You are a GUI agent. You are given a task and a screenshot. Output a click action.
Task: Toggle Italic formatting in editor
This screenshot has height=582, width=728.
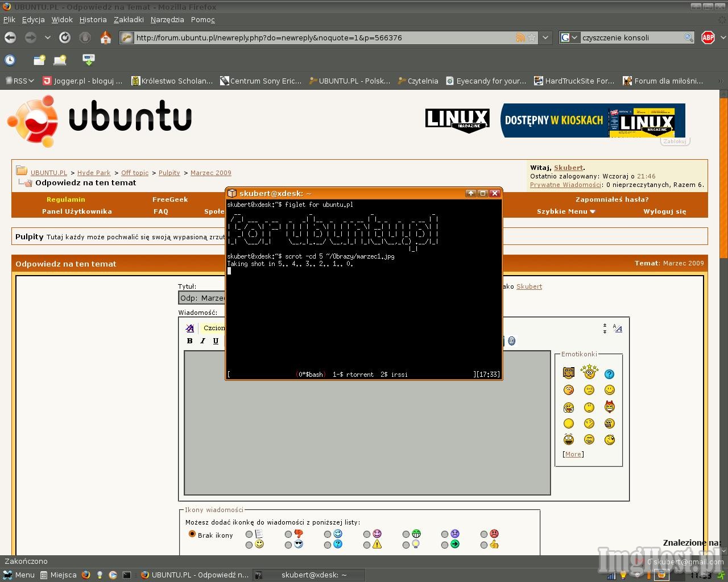point(202,341)
